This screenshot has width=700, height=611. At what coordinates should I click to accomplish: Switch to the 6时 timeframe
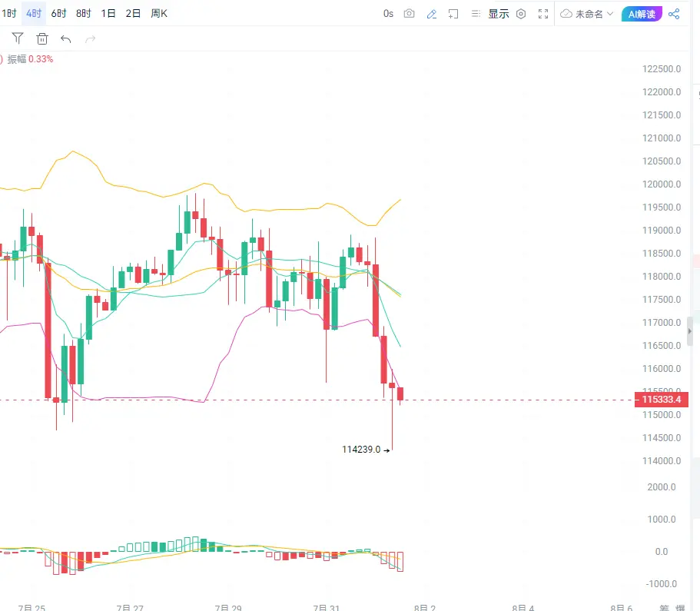click(x=58, y=13)
